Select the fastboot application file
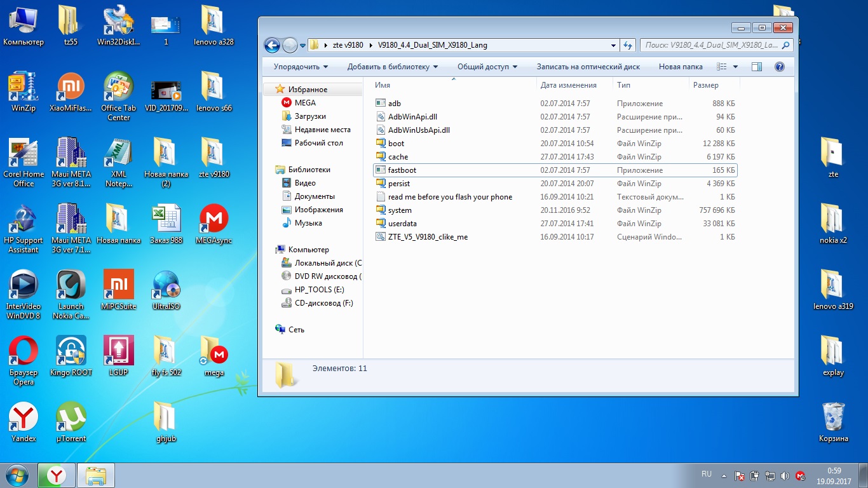The width and height of the screenshot is (868, 488). coord(402,170)
